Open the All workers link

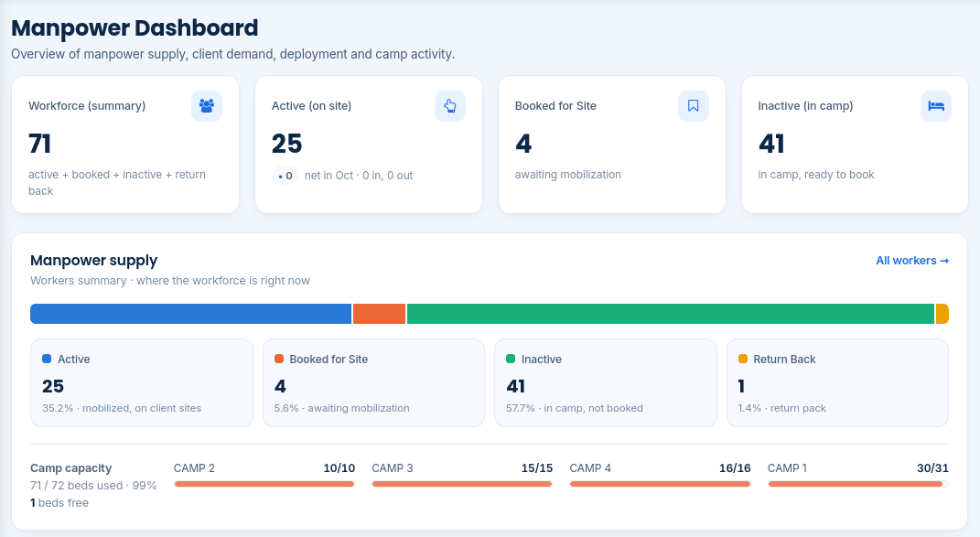tap(912, 261)
